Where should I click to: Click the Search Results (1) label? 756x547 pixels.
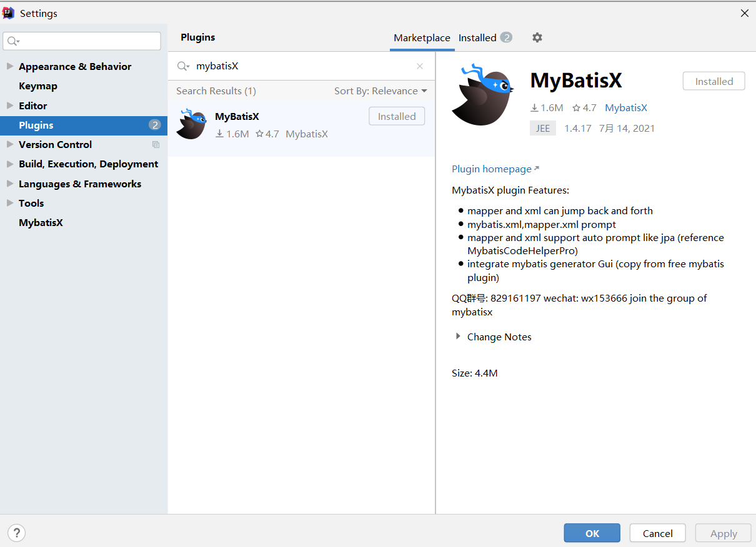[216, 91]
